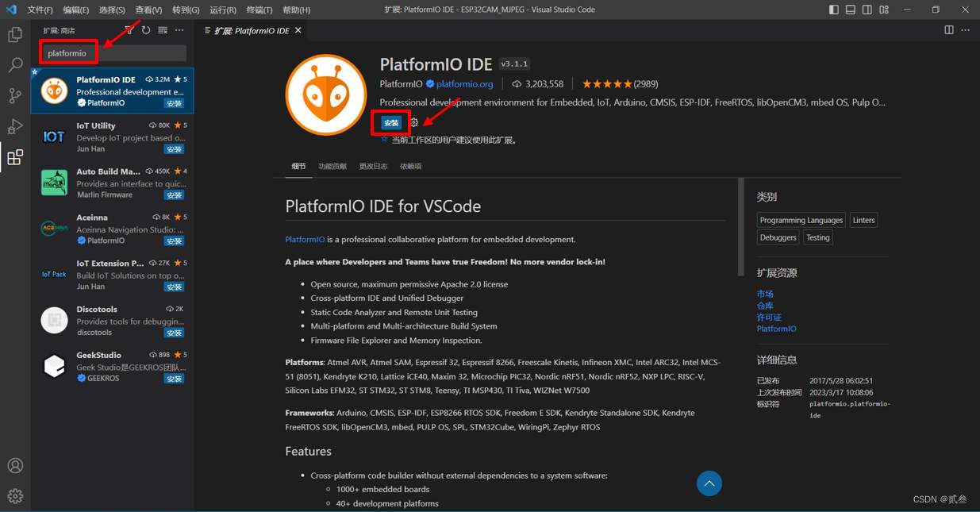Open the Extensions view in the activity bar
This screenshot has width=980, height=512.
14,157
